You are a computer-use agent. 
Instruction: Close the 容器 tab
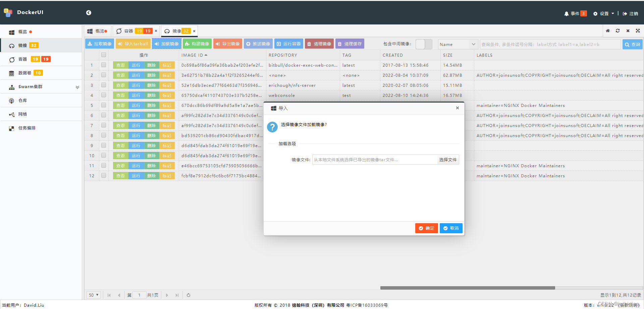point(156,31)
